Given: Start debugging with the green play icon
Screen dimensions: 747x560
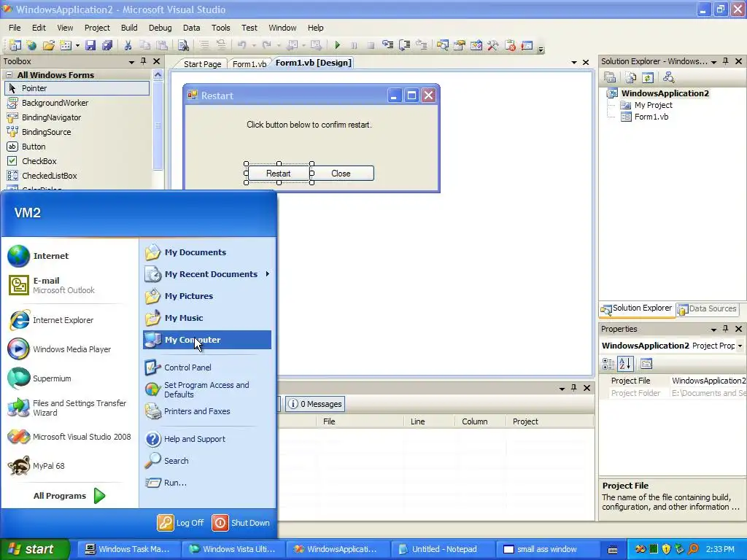Looking at the screenshot, I should (337, 45).
